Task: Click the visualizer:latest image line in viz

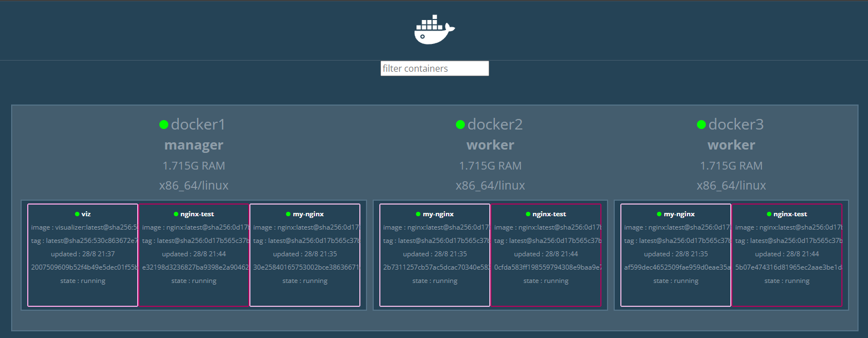Action: (84, 227)
